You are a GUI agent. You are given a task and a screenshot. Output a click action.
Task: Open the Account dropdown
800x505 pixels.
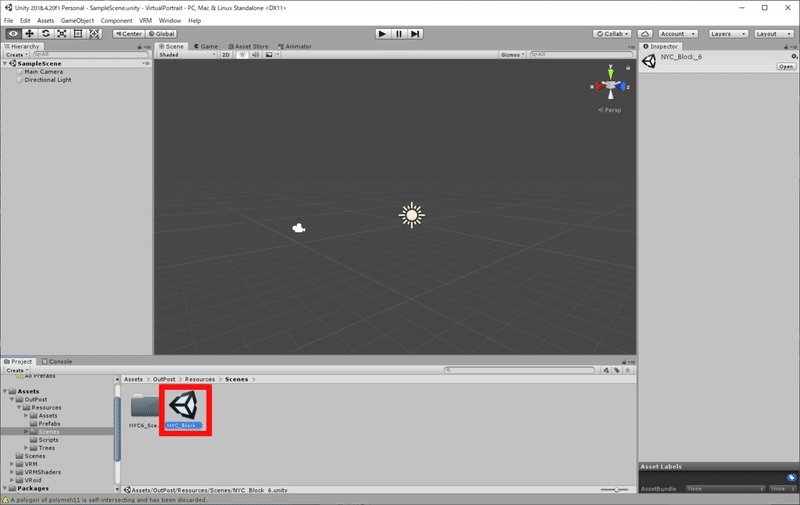(x=678, y=34)
